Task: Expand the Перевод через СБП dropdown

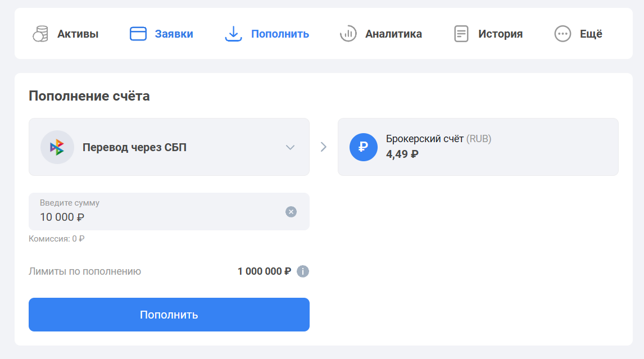Action: (169, 147)
